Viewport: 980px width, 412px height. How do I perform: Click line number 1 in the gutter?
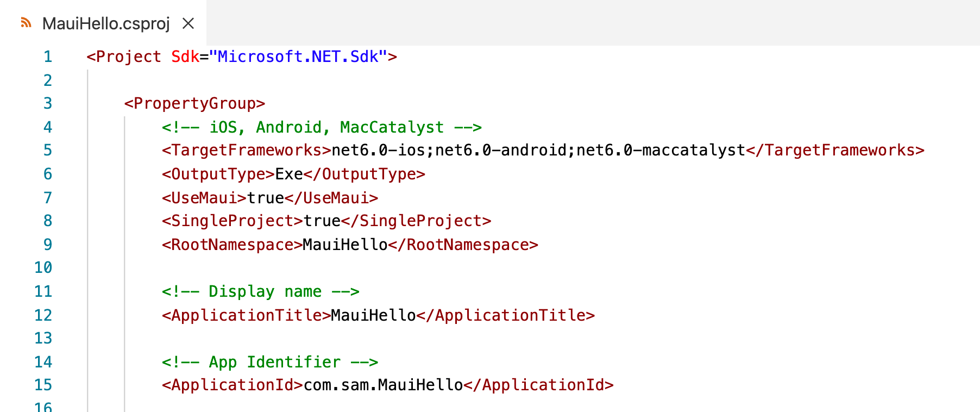pos(48,57)
